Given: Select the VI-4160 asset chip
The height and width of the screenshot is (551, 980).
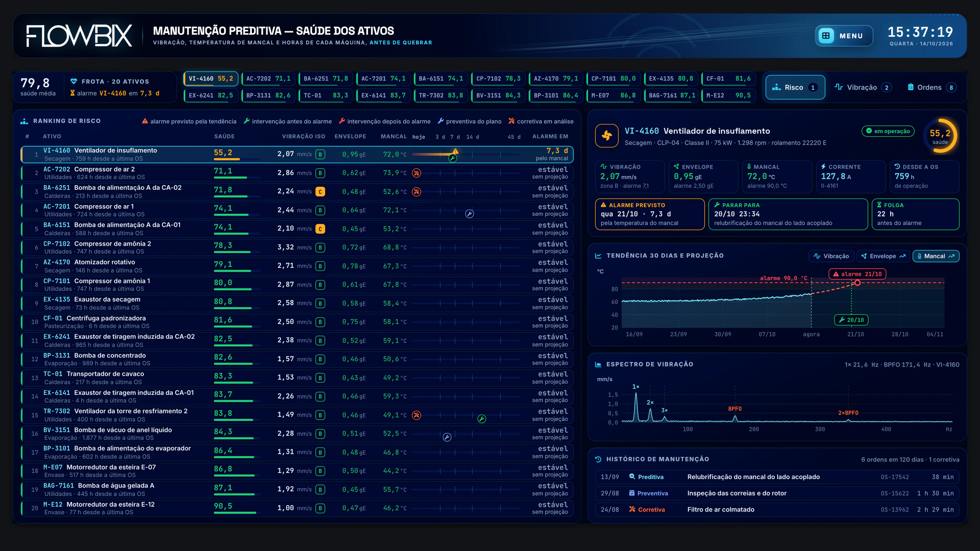Looking at the screenshot, I should tap(211, 78).
